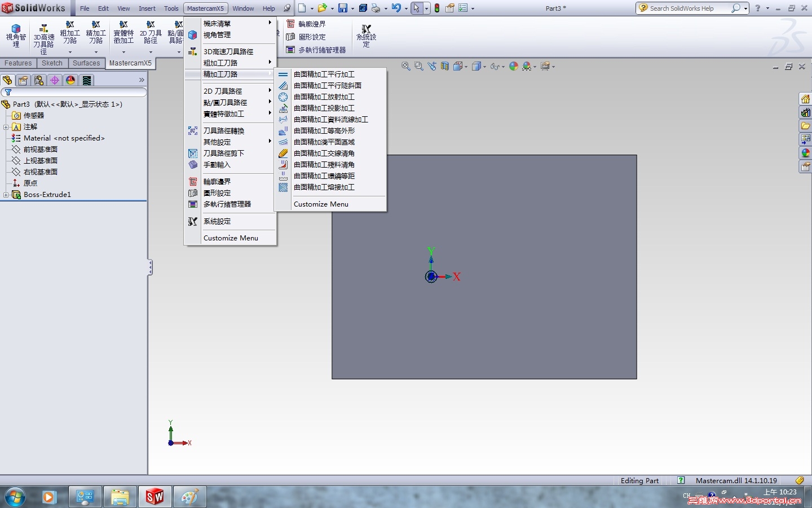Switch to the Surfaces tab

tap(86, 63)
